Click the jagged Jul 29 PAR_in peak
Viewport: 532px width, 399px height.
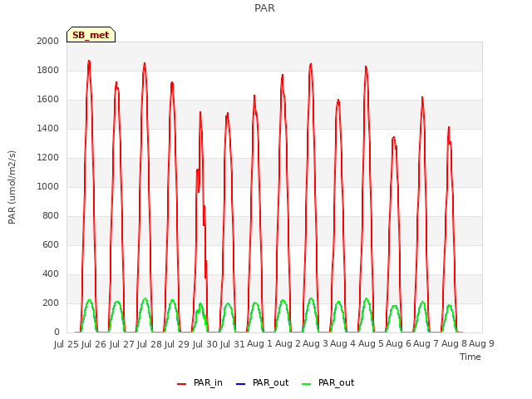(200, 113)
